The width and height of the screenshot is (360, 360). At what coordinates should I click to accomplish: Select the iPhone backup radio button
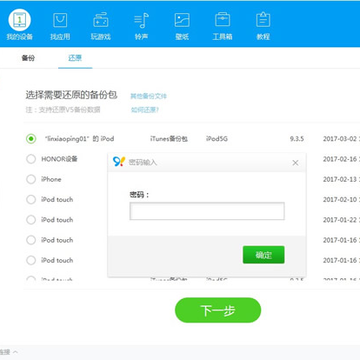click(x=31, y=179)
